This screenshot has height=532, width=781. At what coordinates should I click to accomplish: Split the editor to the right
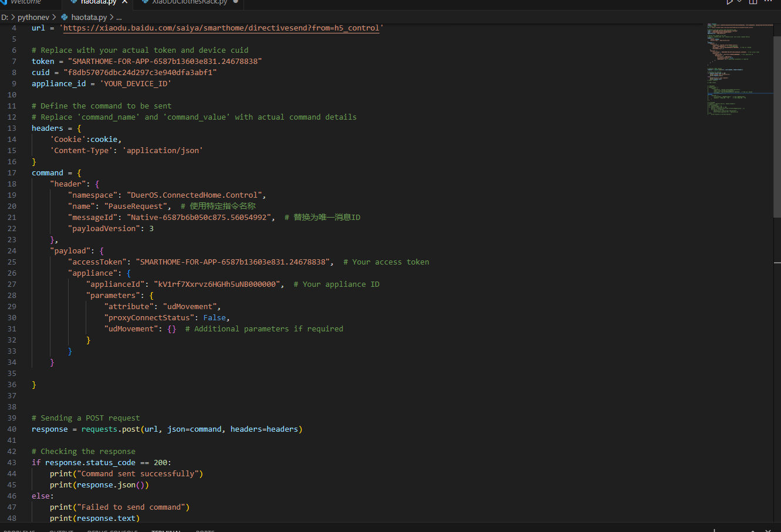(753, 2)
